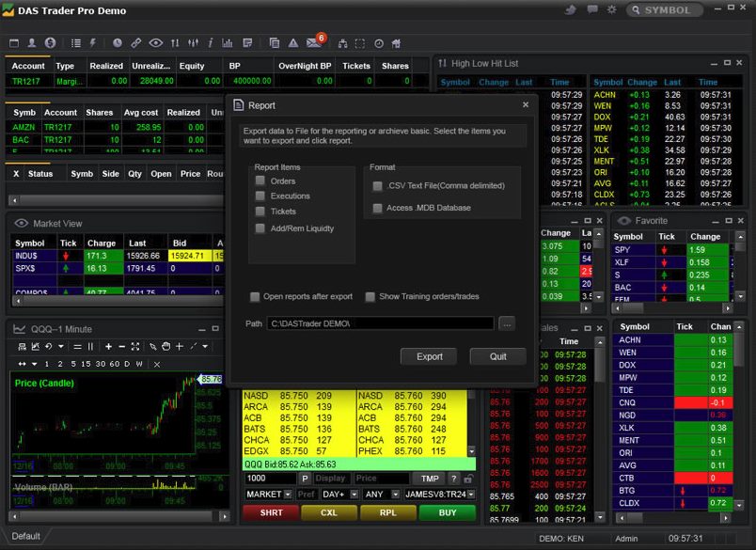Click the SYMBOL search box in title bar
The image size is (756, 550).
click(x=665, y=9)
